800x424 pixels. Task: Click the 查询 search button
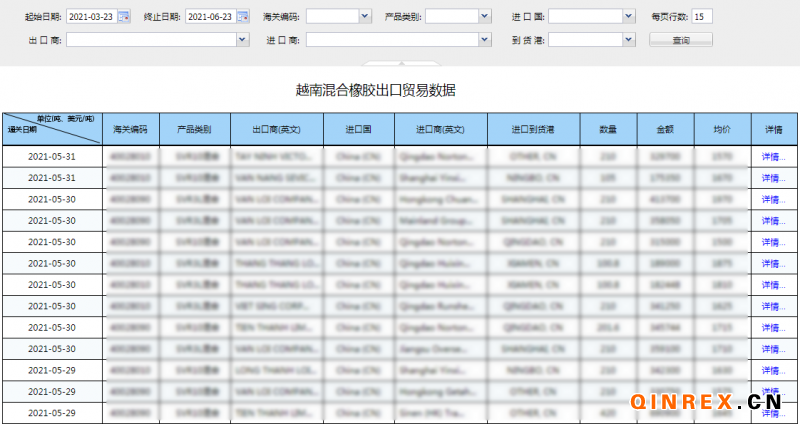pos(681,40)
